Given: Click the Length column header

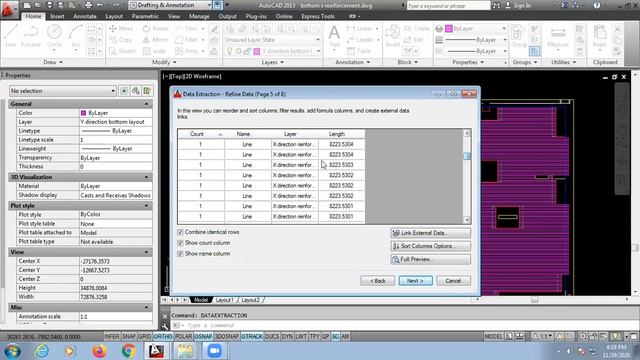Looking at the screenshot, I should pyautogui.click(x=341, y=134).
